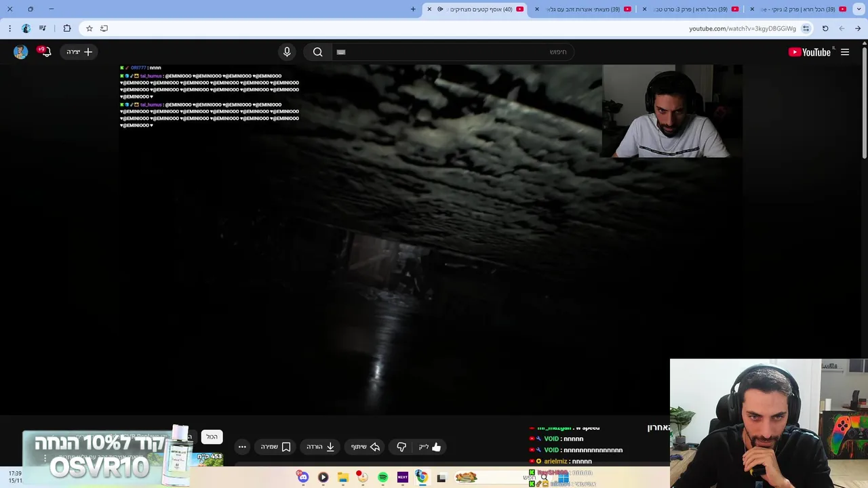Image resolution: width=868 pixels, height=488 pixels.
Task: Click the YouTube search magnifier button
Action: coord(318,52)
